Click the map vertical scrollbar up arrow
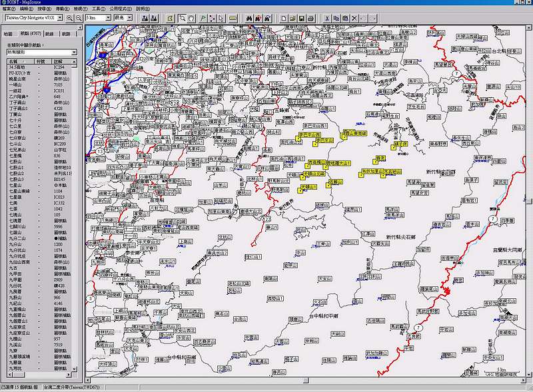The width and height of the screenshot is (533, 392). [x=530, y=28]
